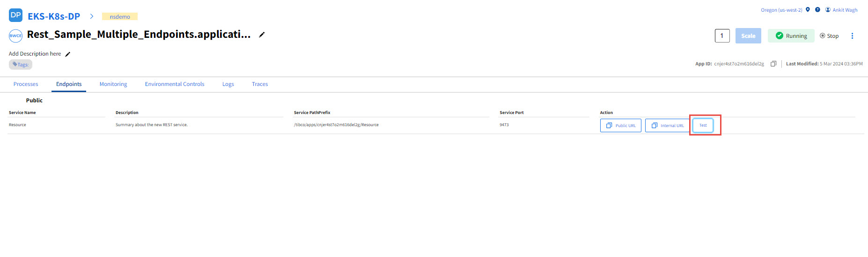This screenshot has height=257, width=868.
Task: Open the Monitoring tab
Action: pyautogui.click(x=113, y=84)
